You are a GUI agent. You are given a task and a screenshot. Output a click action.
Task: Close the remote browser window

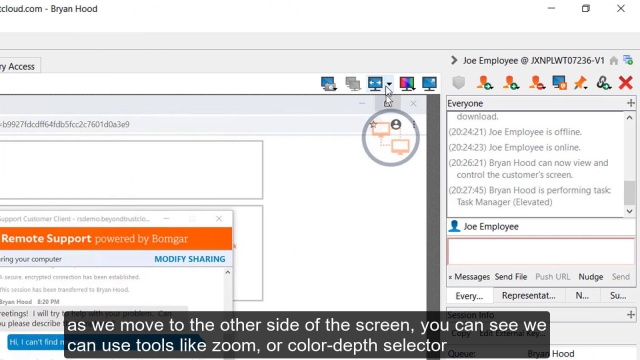pos(413,104)
